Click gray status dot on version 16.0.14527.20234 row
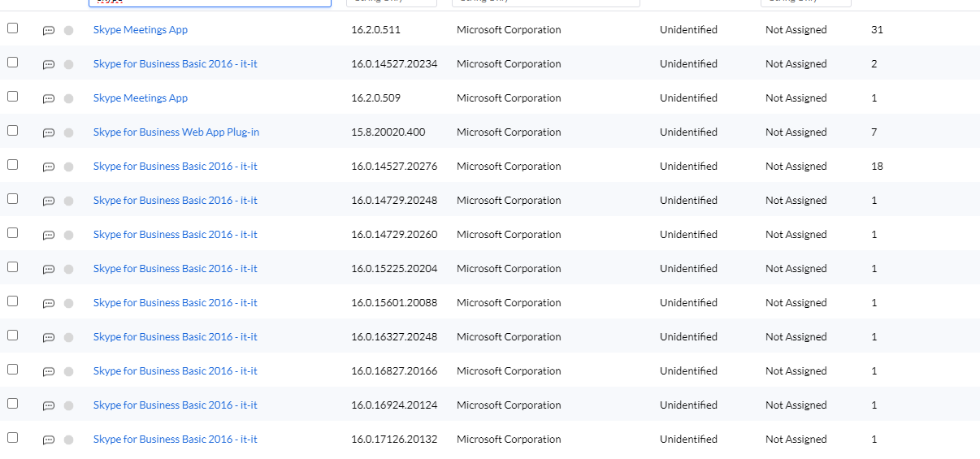The image size is (980, 459). pos(68,64)
